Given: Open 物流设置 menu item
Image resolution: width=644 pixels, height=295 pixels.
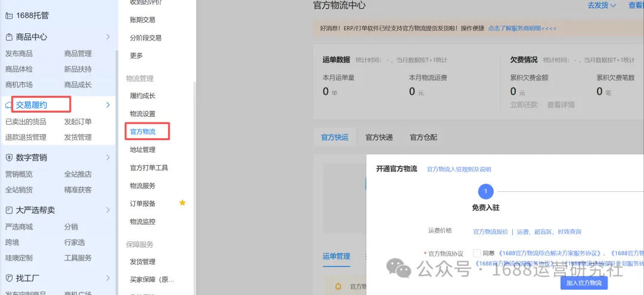Looking at the screenshot, I should coord(143,114).
